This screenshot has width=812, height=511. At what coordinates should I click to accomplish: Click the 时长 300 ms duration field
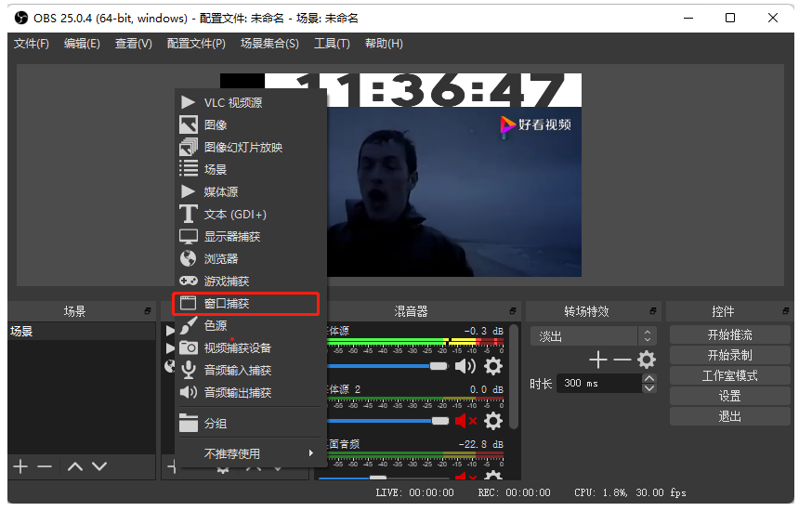(598, 384)
